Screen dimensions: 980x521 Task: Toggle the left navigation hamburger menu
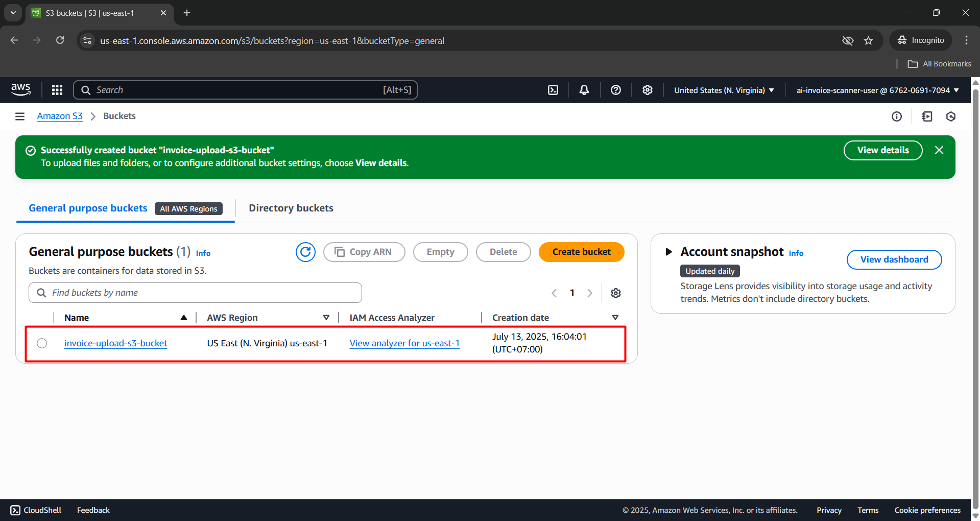pos(20,116)
